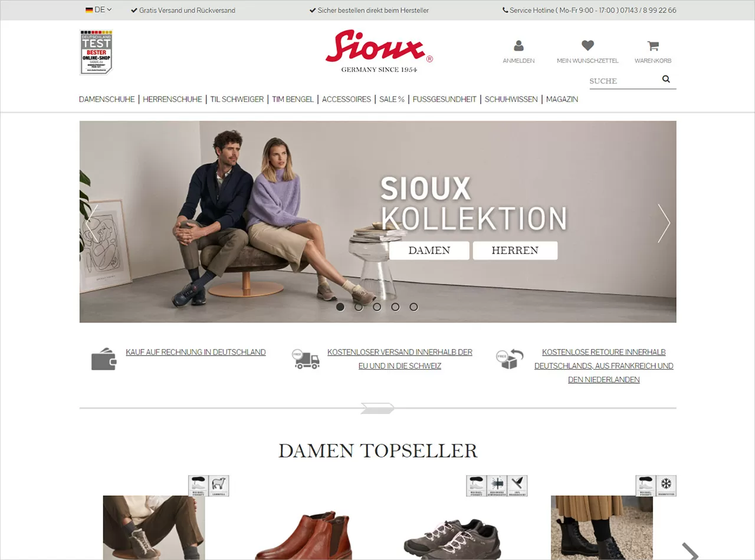Open the Sale % menu item
755x560 pixels.
point(392,99)
